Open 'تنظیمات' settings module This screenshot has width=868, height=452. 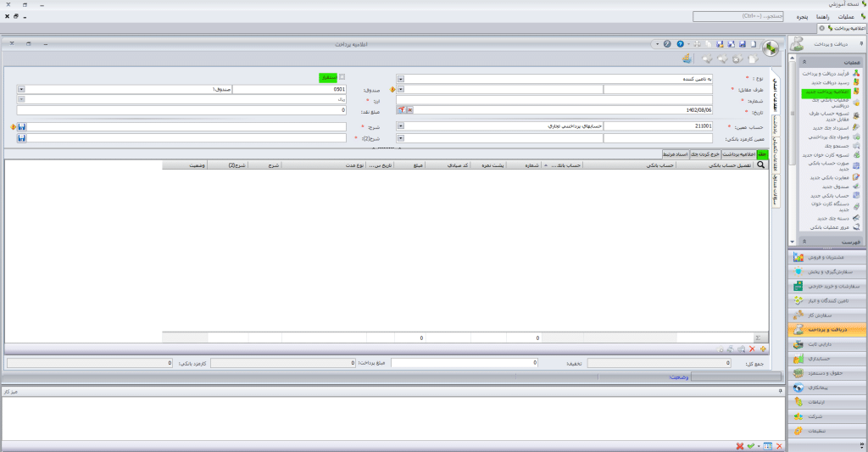click(827, 431)
